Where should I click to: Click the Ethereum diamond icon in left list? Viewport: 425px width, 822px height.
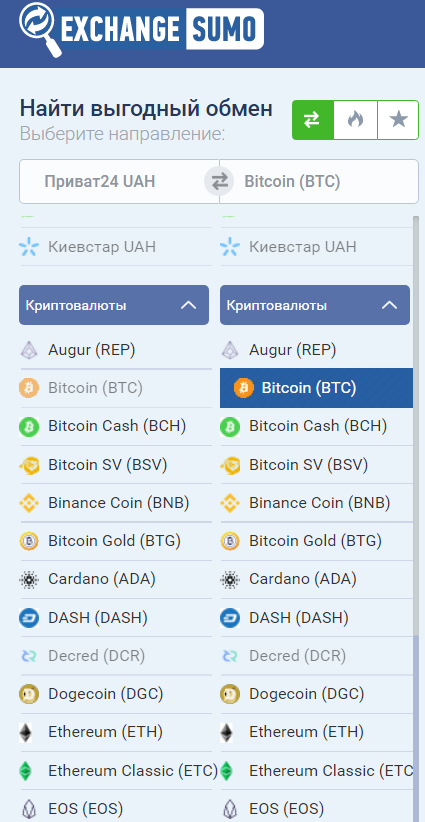tap(25, 732)
